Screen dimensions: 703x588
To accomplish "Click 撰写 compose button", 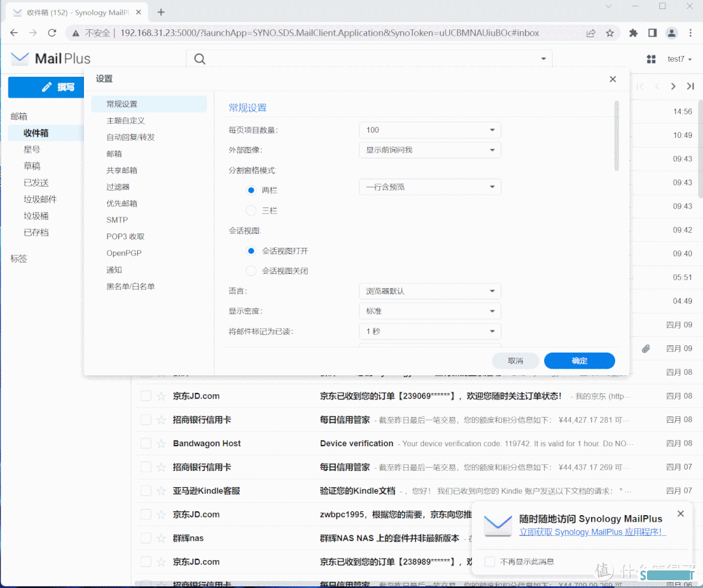I will (46, 87).
